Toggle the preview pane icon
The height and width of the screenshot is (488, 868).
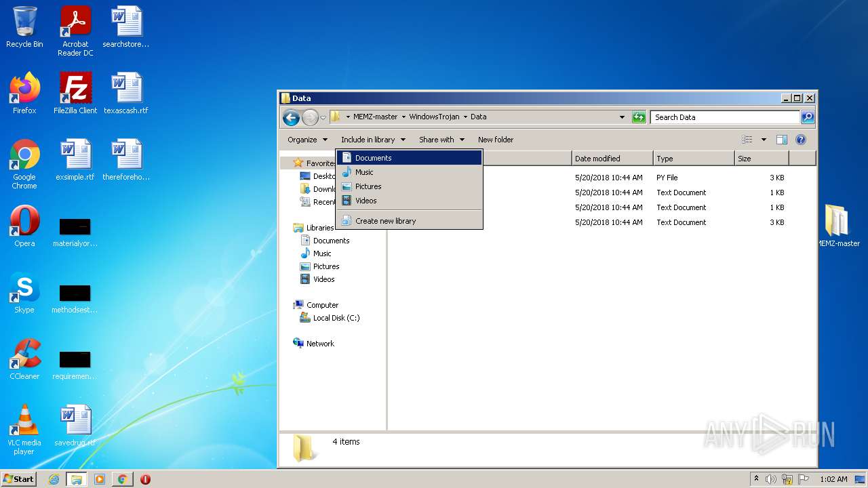(781, 140)
